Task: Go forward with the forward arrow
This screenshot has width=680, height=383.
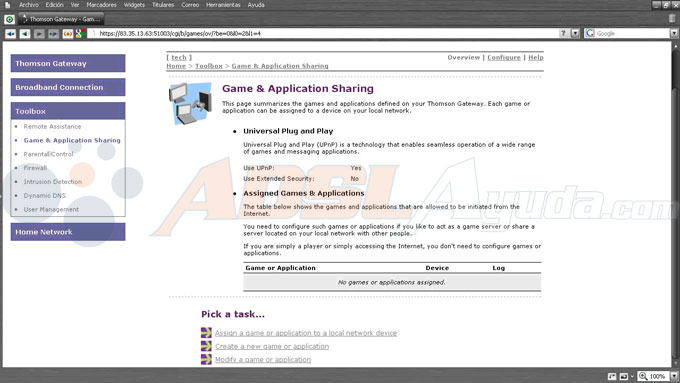Action: [x=39, y=33]
